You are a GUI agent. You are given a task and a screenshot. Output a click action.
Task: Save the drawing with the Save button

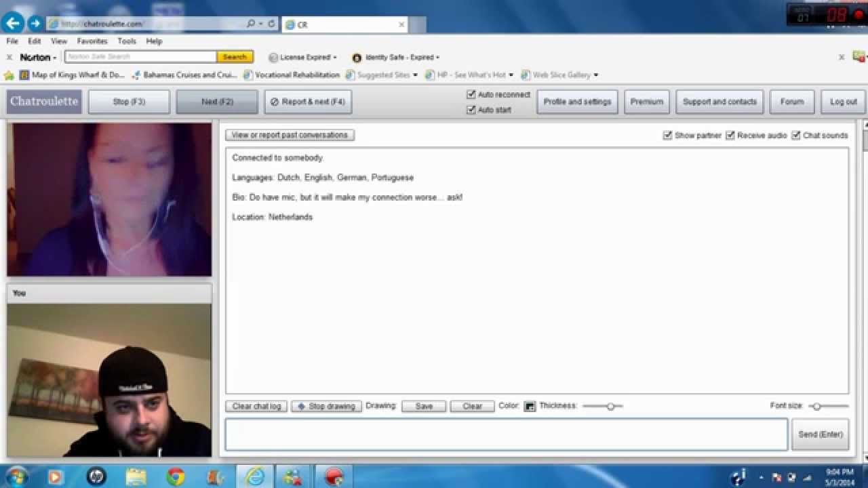[424, 406]
